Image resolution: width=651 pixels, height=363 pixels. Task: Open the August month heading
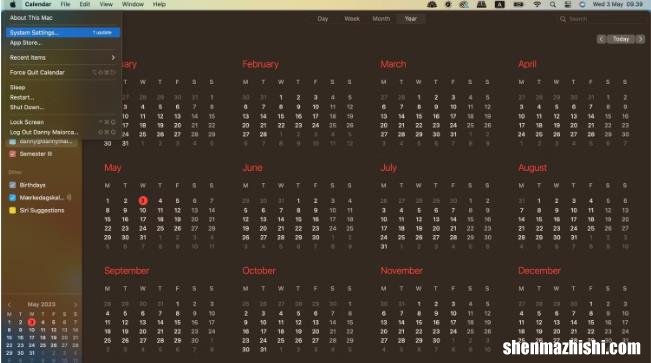[532, 168]
